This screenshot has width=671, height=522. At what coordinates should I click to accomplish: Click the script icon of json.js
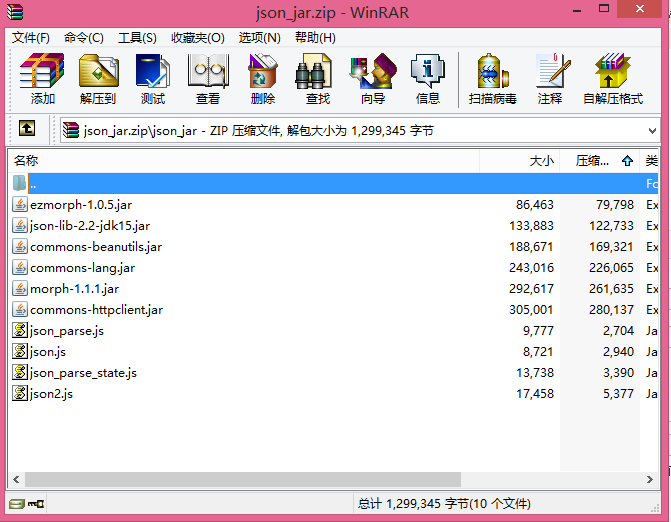click(20, 351)
